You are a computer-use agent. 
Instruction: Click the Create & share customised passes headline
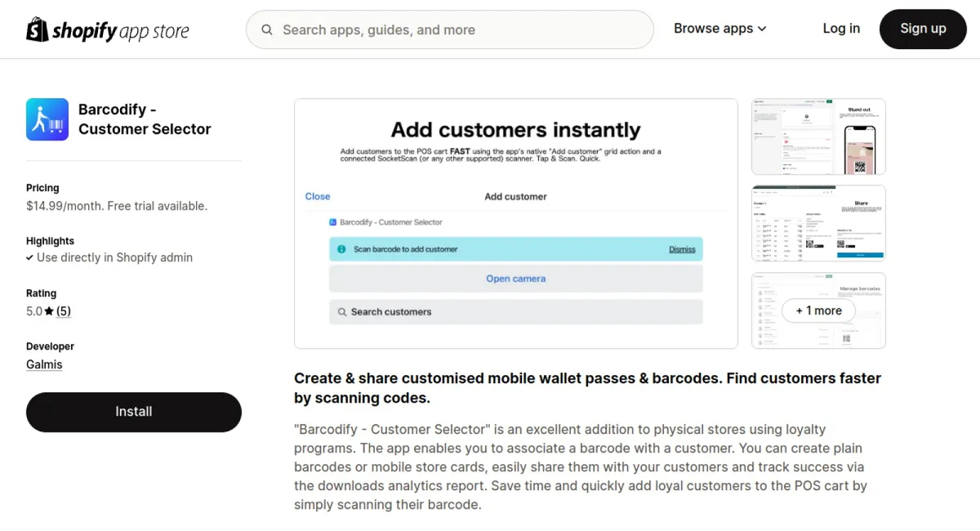click(x=587, y=388)
